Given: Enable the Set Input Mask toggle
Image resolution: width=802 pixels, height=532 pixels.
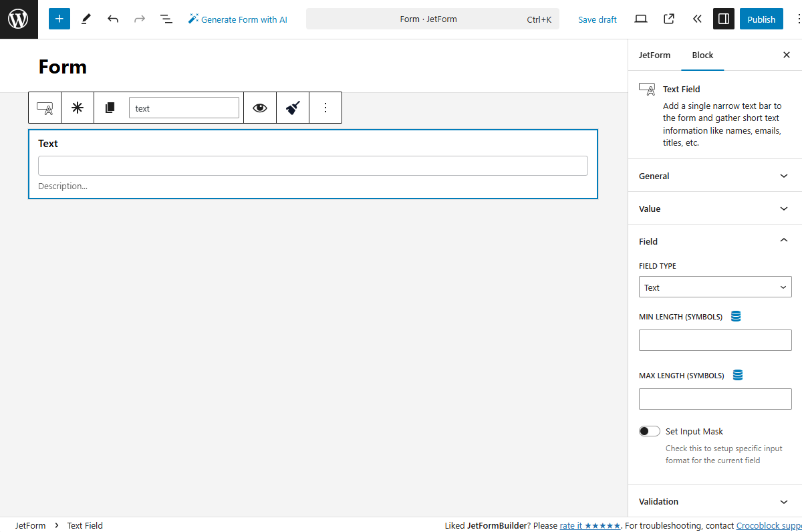Looking at the screenshot, I should click(649, 430).
